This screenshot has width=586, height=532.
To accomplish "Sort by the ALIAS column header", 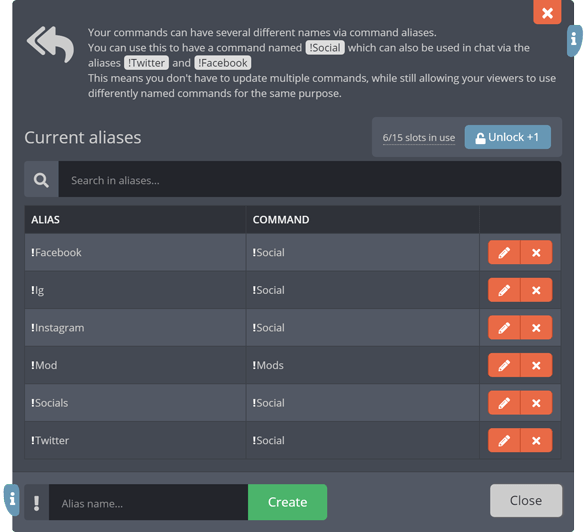I will [x=135, y=220].
